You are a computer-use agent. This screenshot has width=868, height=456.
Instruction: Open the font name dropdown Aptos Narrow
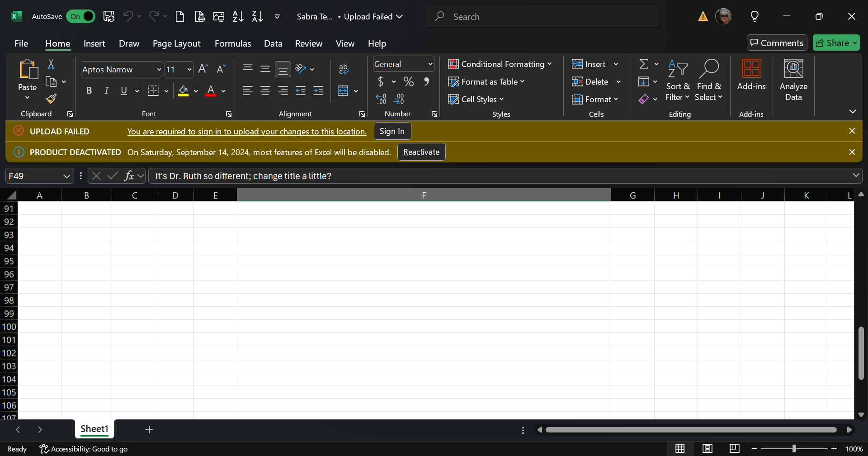tap(159, 69)
